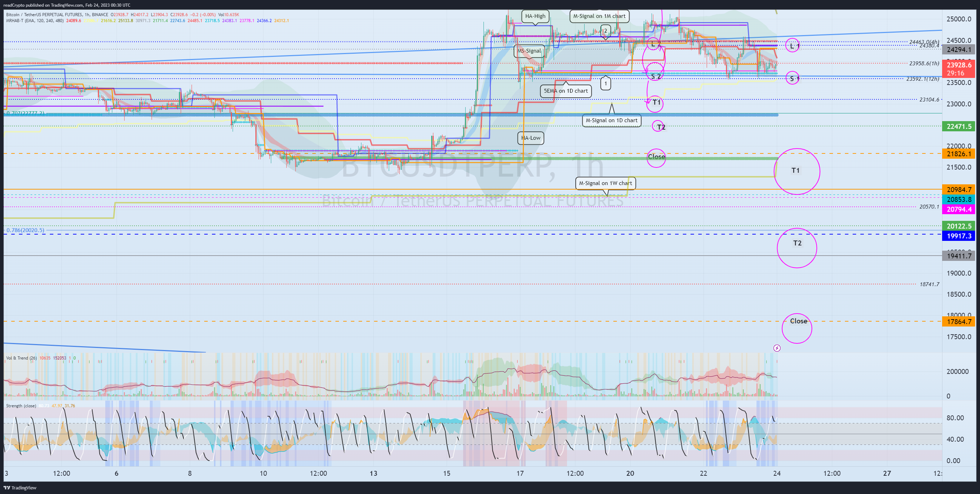
Task: Click the MRHAB-T indicator title
Action: pyautogui.click(x=35, y=21)
